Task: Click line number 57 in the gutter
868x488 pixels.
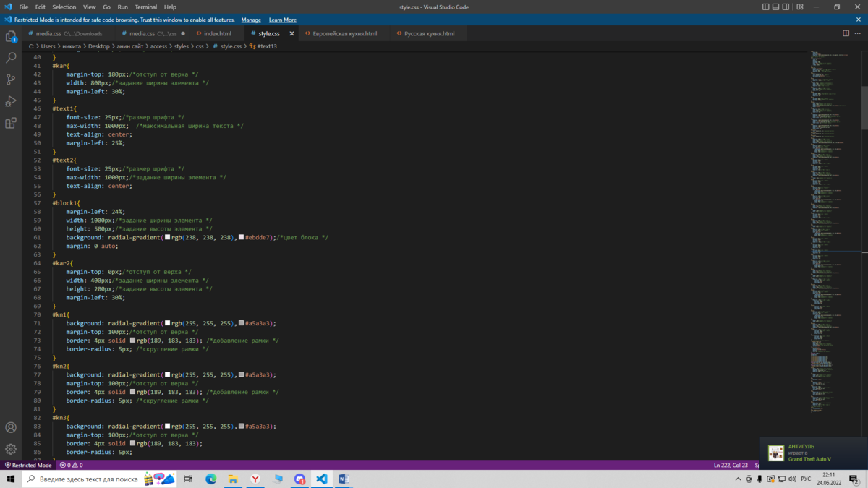Action: pyautogui.click(x=37, y=203)
